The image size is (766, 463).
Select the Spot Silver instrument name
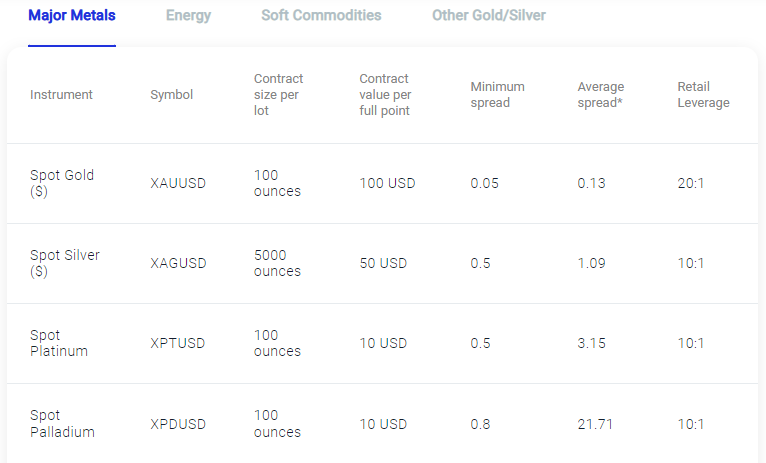[64, 263]
